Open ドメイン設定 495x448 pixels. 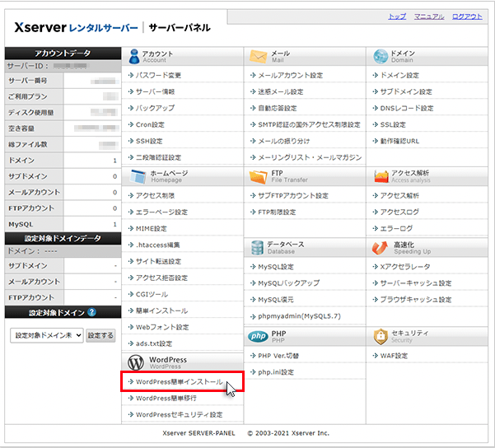[399, 75]
